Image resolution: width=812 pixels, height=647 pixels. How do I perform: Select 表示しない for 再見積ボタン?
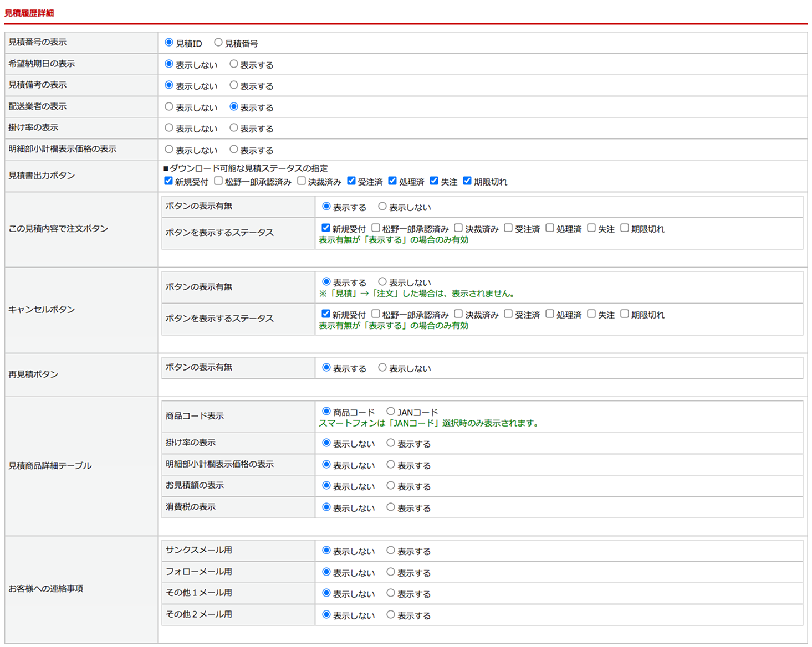point(382,368)
